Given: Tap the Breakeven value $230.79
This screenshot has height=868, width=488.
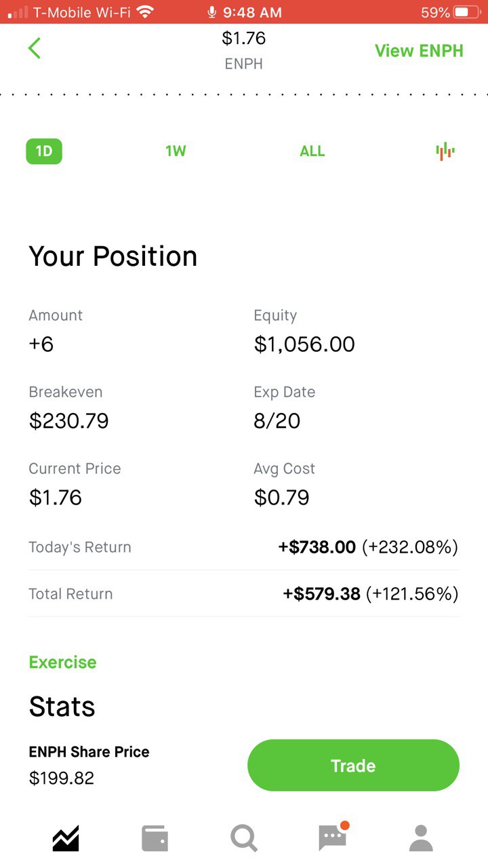Looking at the screenshot, I should coord(68,421).
